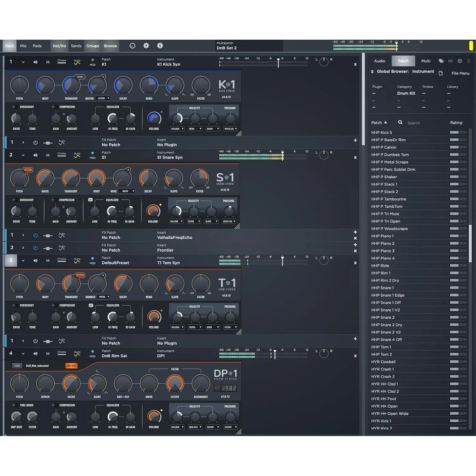This screenshot has height=476, width=476.
Task: Open the T1 Ambience type dropdown
Action: 104,297
